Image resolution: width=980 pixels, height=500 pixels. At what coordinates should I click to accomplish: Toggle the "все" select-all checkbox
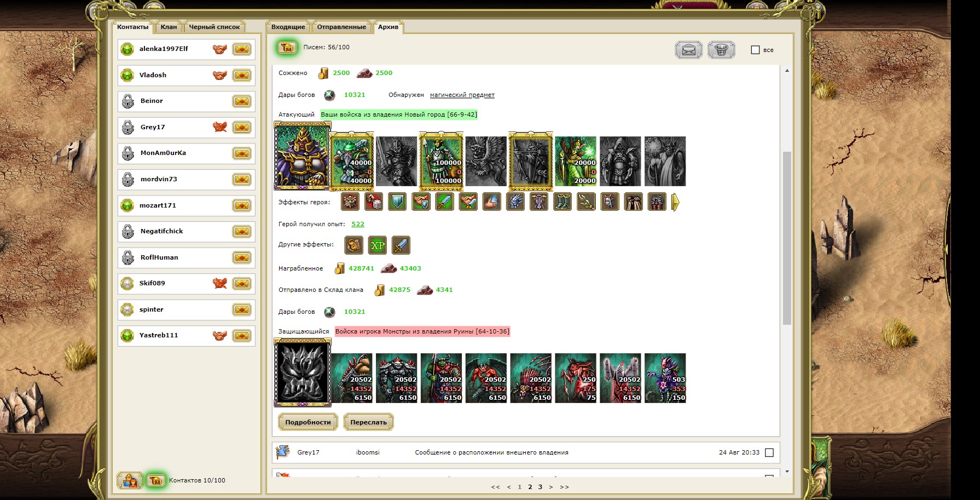(x=756, y=50)
